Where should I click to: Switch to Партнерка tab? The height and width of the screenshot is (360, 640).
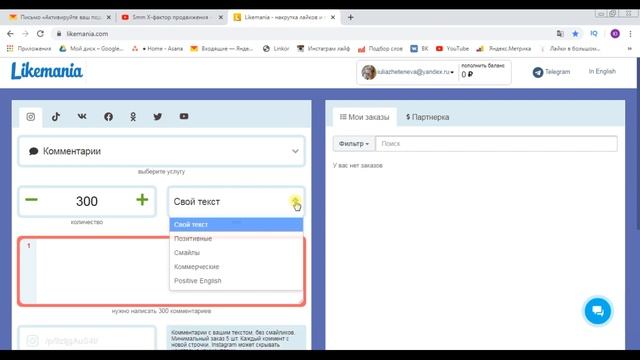click(427, 117)
